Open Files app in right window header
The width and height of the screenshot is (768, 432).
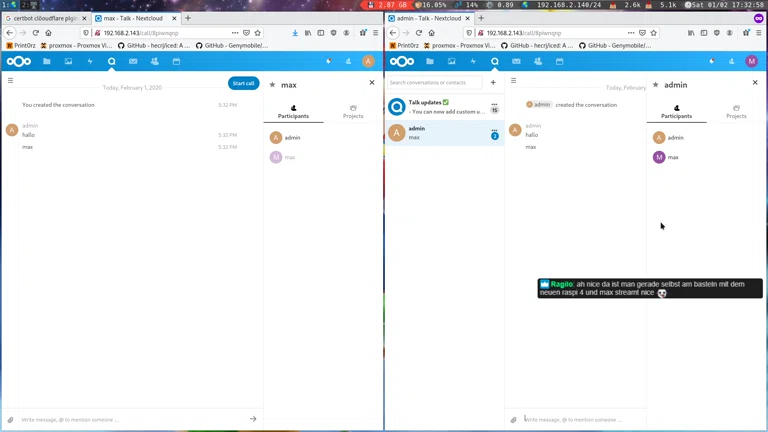(430, 61)
